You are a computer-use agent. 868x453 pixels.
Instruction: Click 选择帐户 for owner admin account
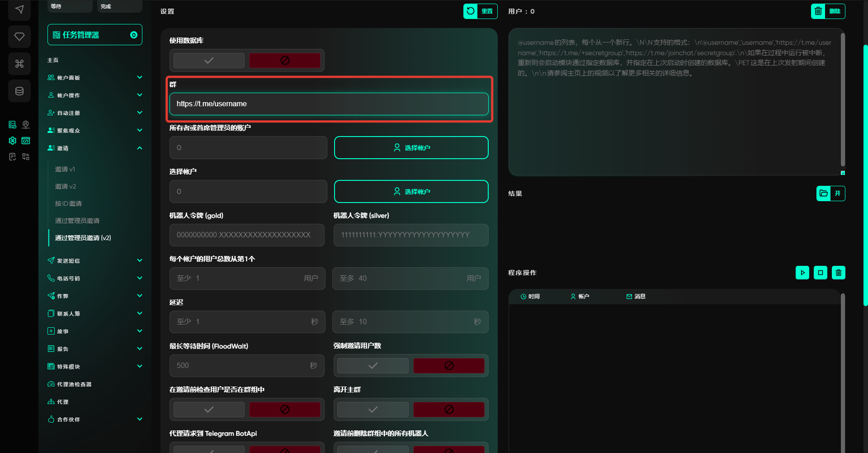[411, 148]
